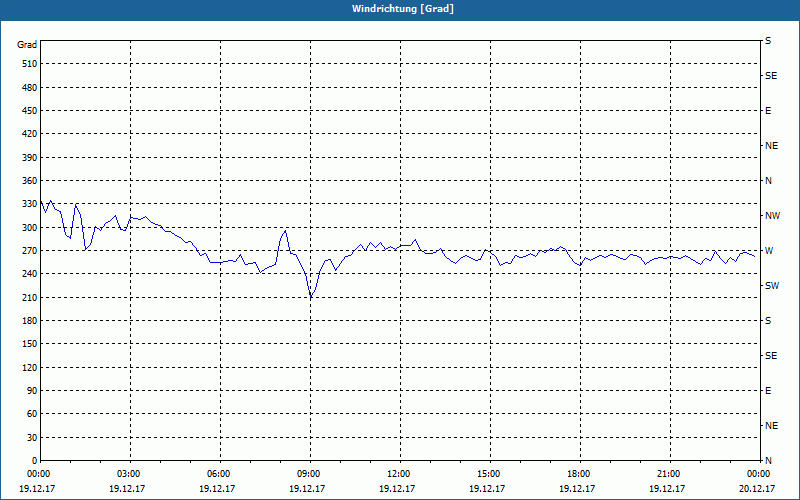
Task: Click the 210 y-axis value
Action: point(30,297)
